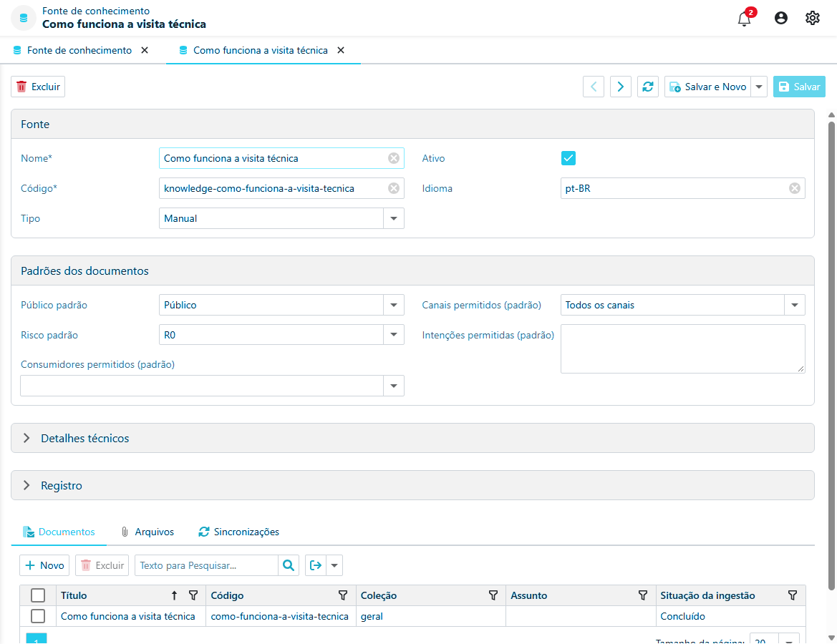The width and height of the screenshot is (837, 644).
Task: Sort Título column with arrow
Action: point(174,595)
